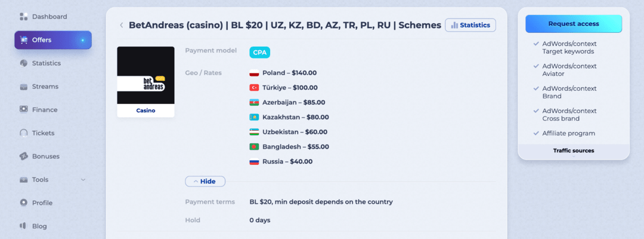Image resolution: width=644 pixels, height=239 pixels.
Task: Click the Poland flag icon
Action: pos(254,73)
